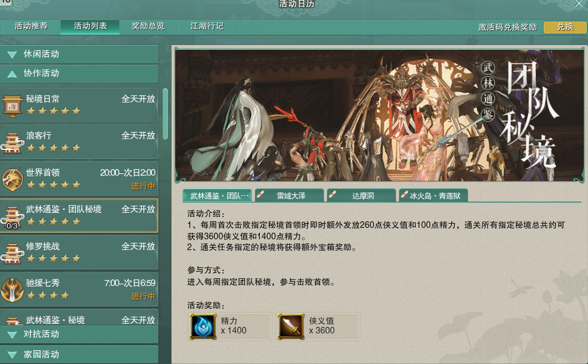Select the 冰火岛·青莲狱 dungeon tab

433,195
